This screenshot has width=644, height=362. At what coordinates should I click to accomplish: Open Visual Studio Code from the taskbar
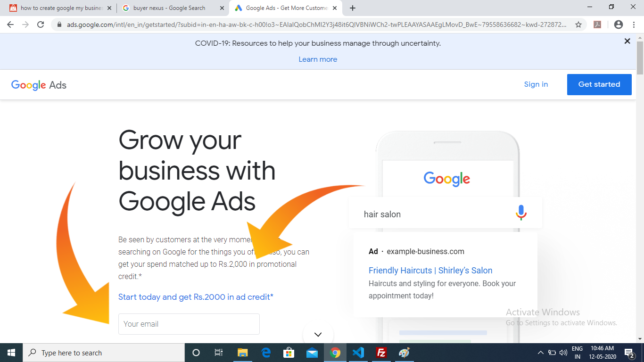[358, 353]
